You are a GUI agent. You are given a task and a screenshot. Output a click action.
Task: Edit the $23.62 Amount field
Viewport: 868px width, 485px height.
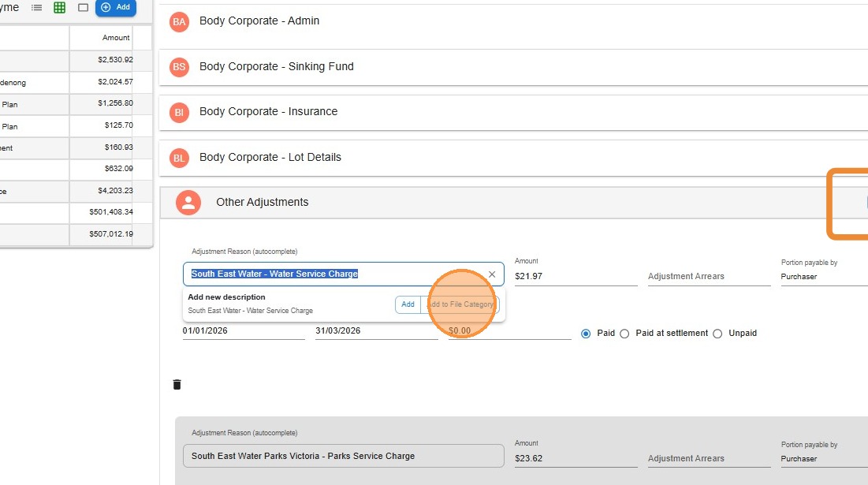pyautogui.click(x=576, y=458)
